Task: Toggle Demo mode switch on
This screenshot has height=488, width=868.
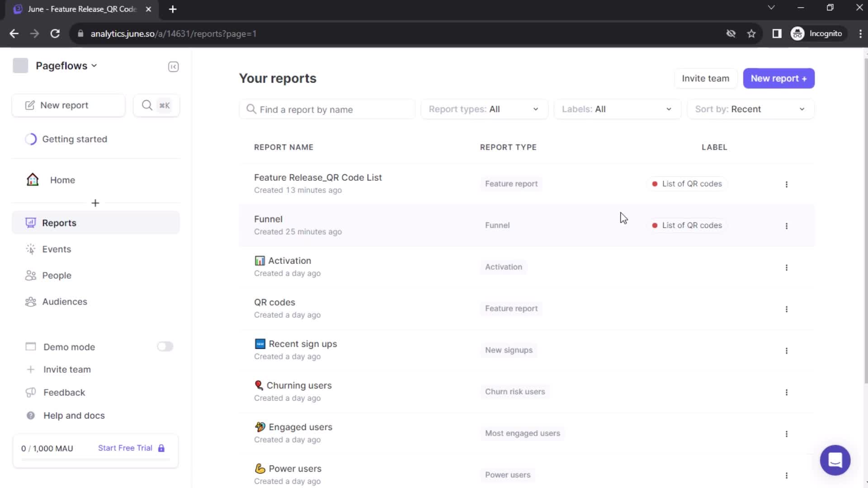Action: [165, 347]
